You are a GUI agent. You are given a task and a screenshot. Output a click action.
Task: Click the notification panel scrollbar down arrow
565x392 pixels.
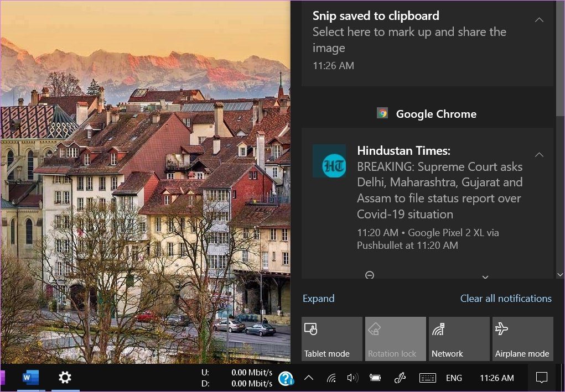click(x=561, y=275)
